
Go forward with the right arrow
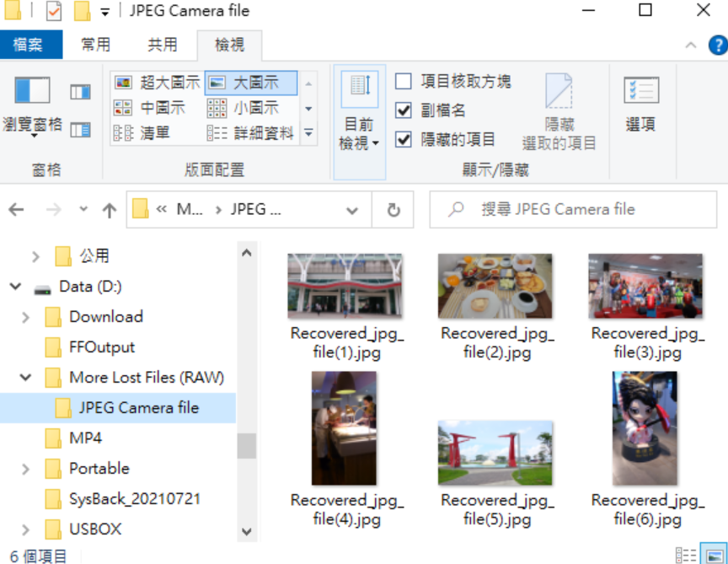[53, 210]
